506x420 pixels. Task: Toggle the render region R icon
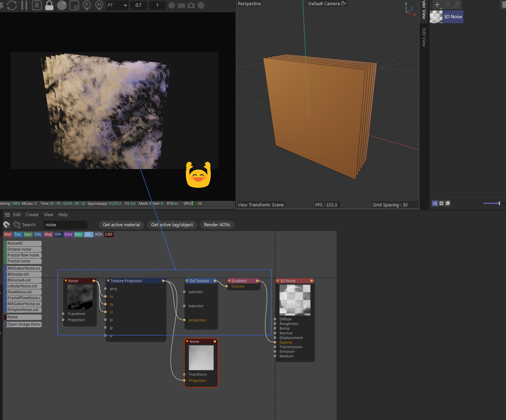tap(37, 5)
